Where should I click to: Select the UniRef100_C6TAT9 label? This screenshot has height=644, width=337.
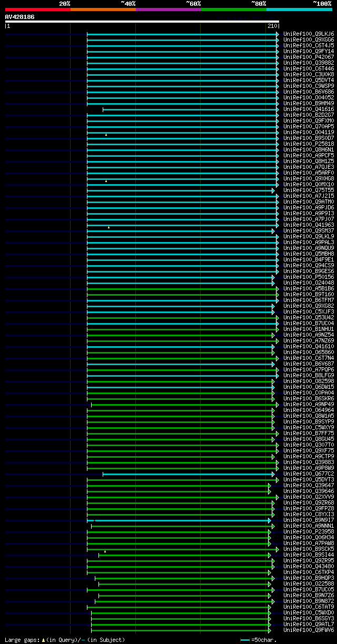(x=309, y=607)
